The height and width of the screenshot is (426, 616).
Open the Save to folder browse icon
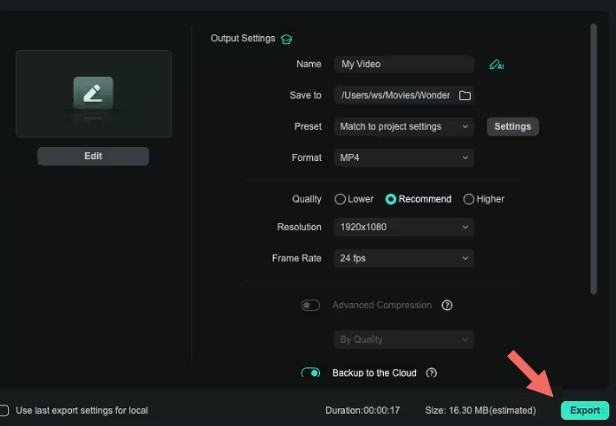(464, 96)
